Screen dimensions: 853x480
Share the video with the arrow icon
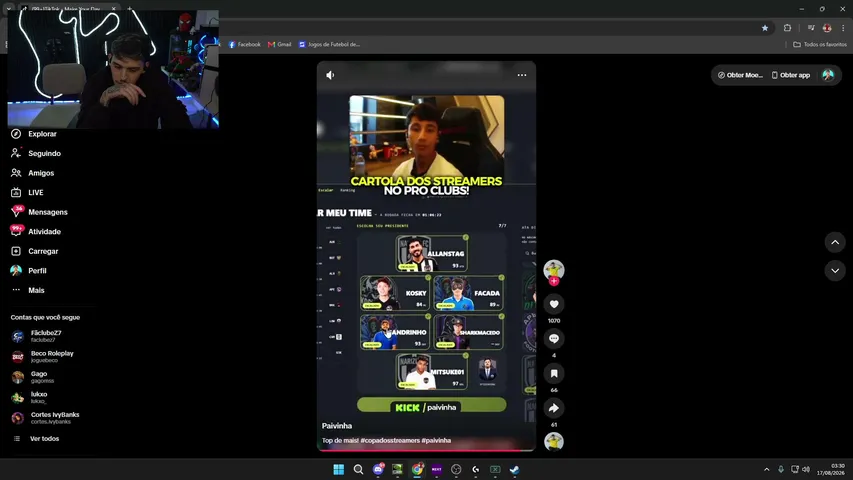tap(554, 408)
